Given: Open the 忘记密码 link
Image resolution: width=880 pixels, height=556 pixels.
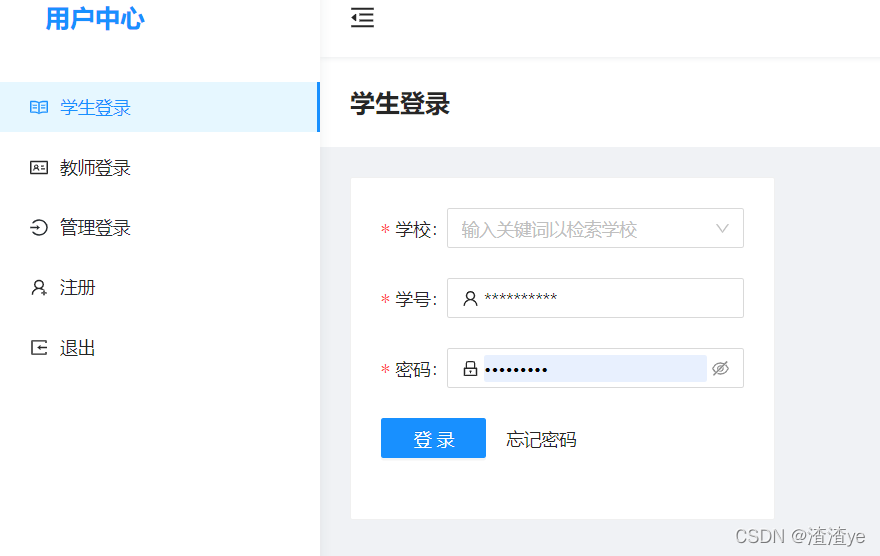Looking at the screenshot, I should pyautogui.click(x=541, y=439).
